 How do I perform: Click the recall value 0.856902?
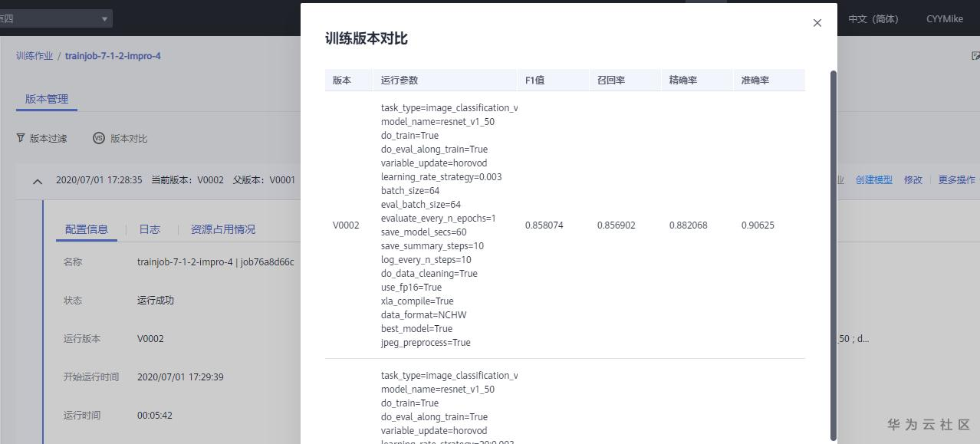(x=617, y=225)
